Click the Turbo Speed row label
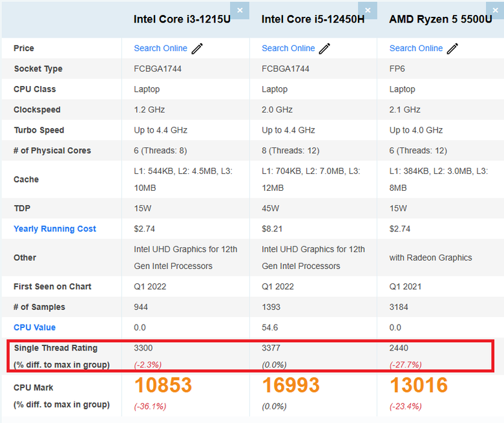Image resolution: width=504 pixels, height=423 pixels. (x=39, y=130)
